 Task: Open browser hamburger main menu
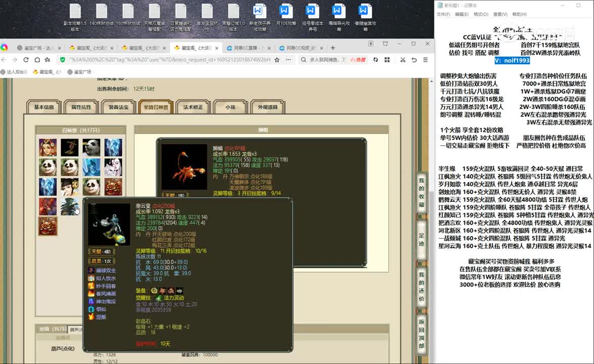426,60
